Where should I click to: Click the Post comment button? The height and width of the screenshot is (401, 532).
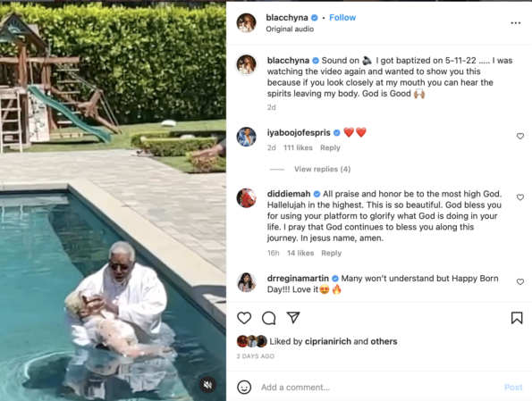pyautogui.click(x=513, y=387)
